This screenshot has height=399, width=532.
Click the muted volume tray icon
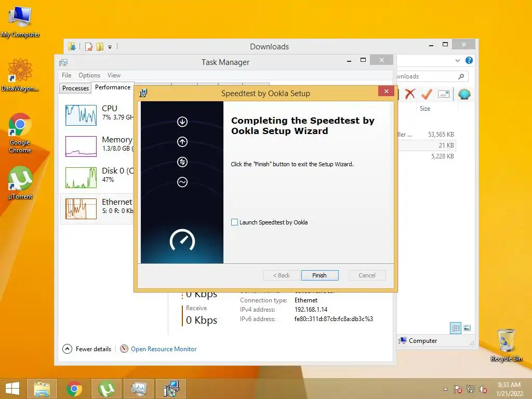click(x=483, y=389)
